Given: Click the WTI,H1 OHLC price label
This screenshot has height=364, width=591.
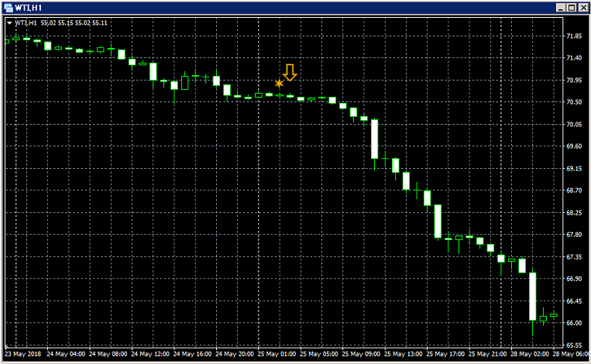Looking at the screenshot, I should point(61,23).
